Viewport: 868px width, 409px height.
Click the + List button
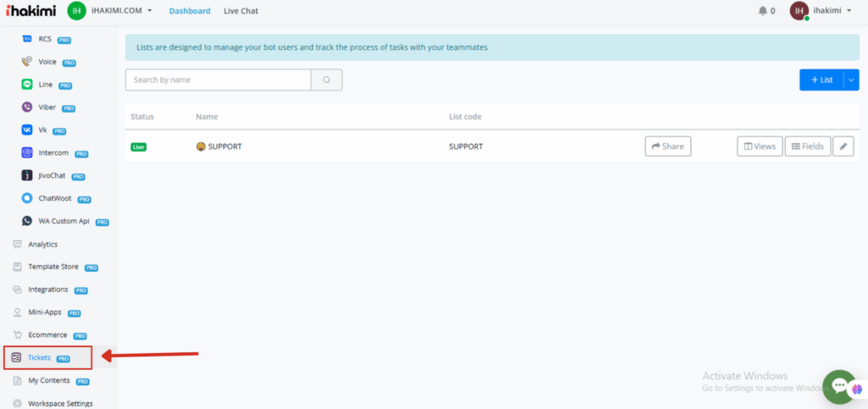[x=821, y=80]
